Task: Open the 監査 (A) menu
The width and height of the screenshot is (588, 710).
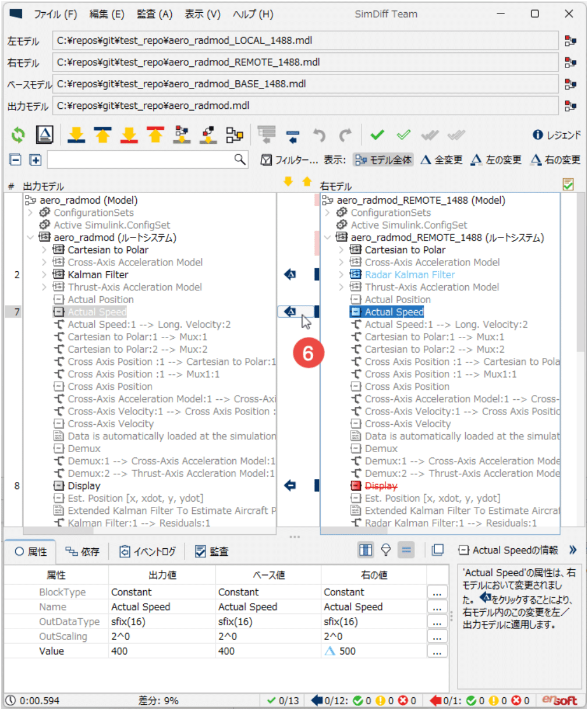Action: pos(154,14)
